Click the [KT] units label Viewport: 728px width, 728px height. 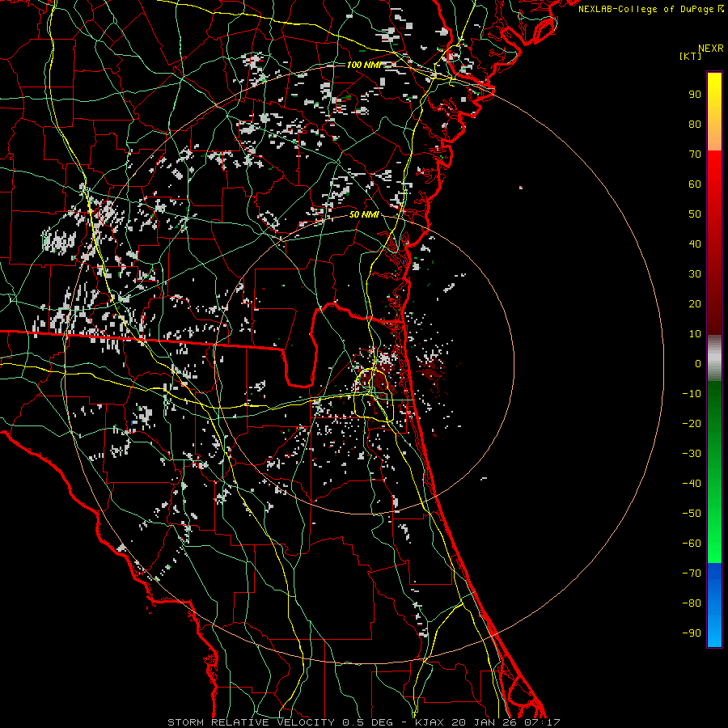point(691,57)
